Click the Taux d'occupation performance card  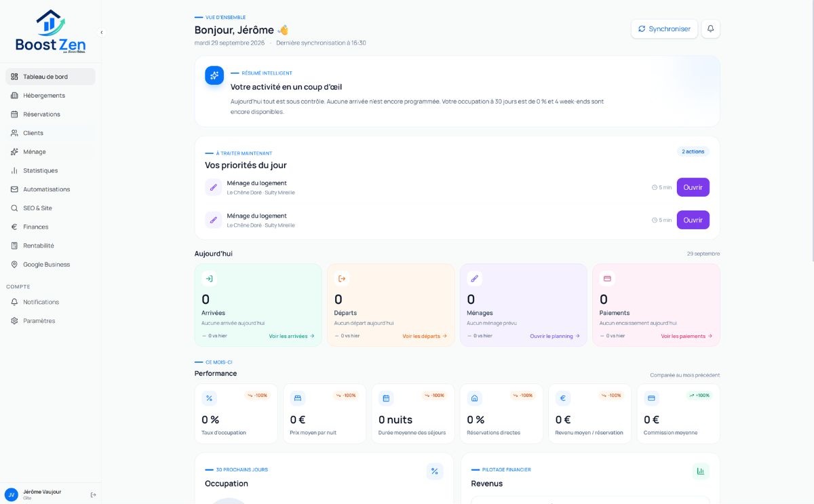236,414
